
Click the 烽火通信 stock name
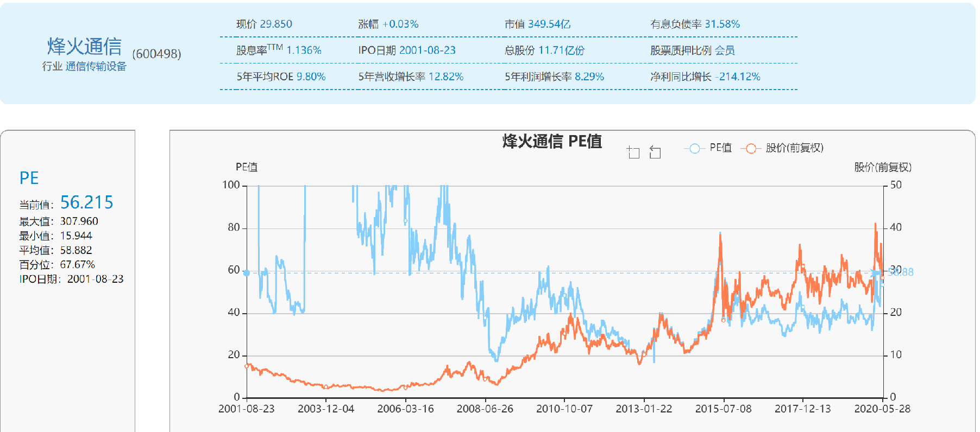tap(84, 47)
